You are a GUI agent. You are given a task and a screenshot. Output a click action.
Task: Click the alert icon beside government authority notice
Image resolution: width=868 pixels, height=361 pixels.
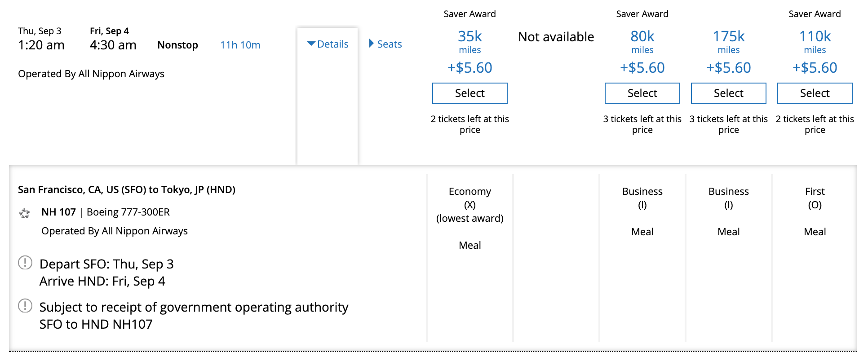point(25,306)
